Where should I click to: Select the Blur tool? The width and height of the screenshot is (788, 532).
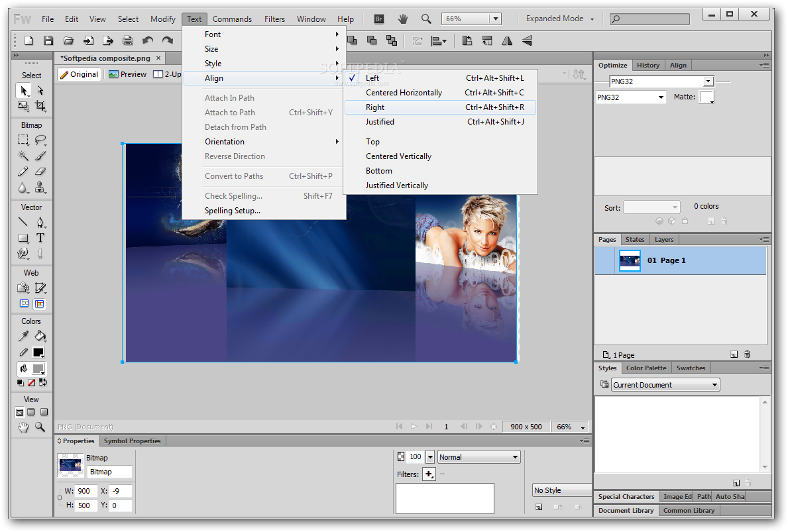(23, 188)
